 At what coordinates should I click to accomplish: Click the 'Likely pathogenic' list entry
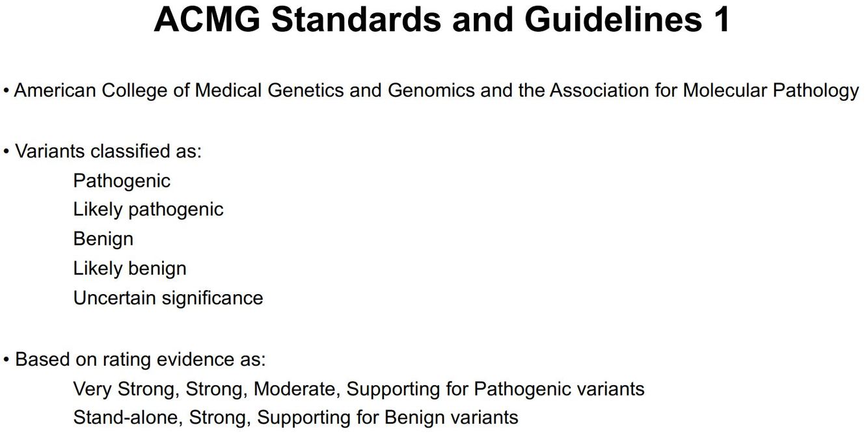(148, 210)
